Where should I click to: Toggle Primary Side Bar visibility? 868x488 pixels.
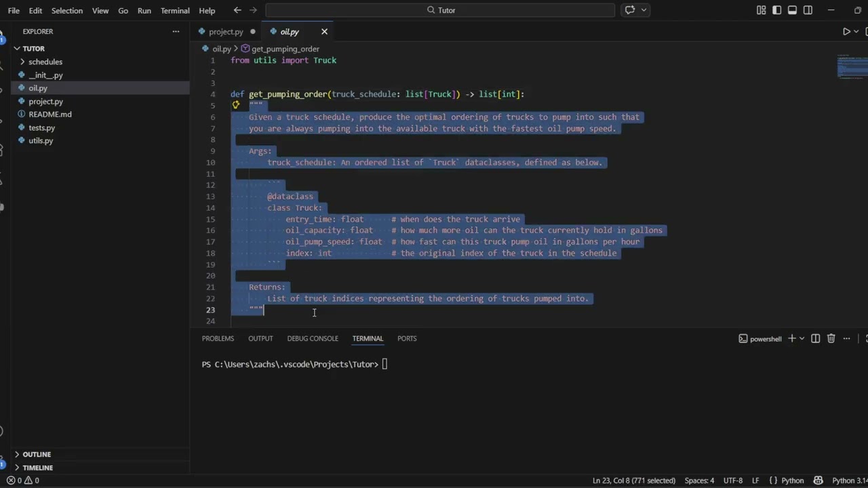pos(777,10)
